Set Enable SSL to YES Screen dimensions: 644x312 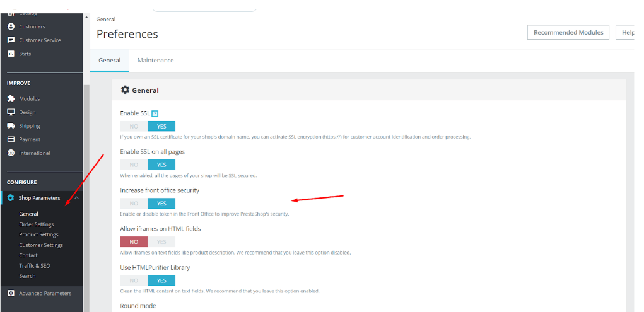coord(161,126)
